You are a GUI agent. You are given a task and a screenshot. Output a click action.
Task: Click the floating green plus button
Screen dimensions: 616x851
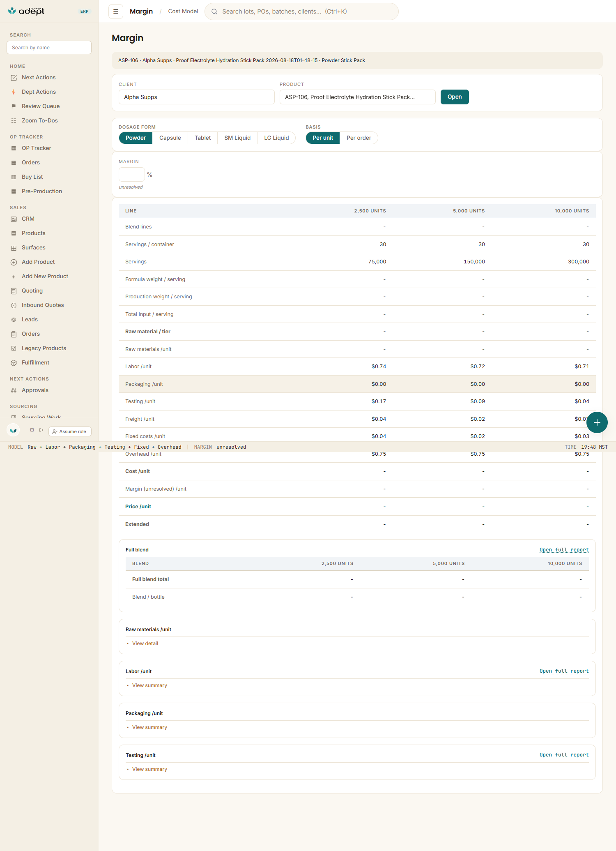tap(597, 422)
